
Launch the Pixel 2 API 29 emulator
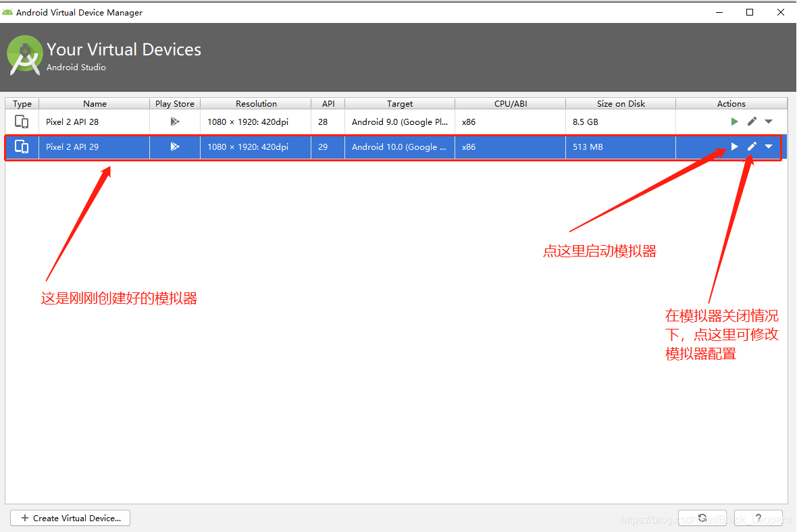pos(734,147)
